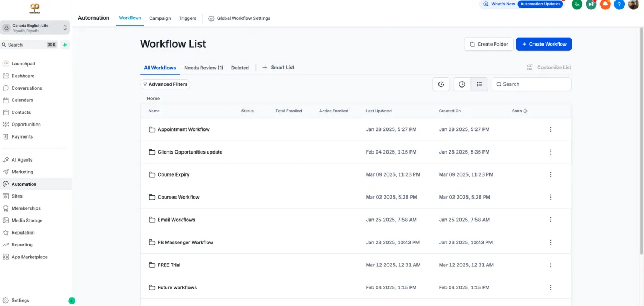Click Customize List
Viewport: 644px width, 306px height.
[x=549, y=68]
